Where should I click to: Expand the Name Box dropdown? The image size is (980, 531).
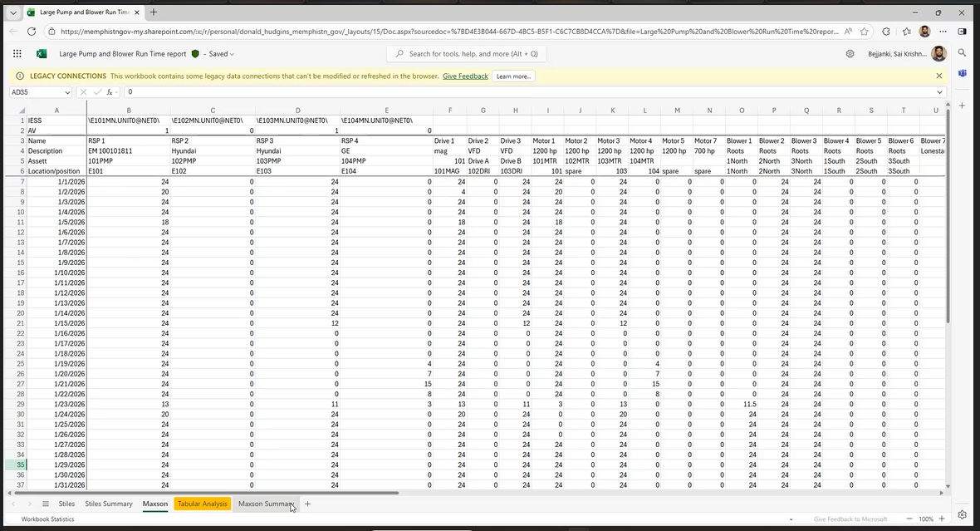(x=67, y=92)
